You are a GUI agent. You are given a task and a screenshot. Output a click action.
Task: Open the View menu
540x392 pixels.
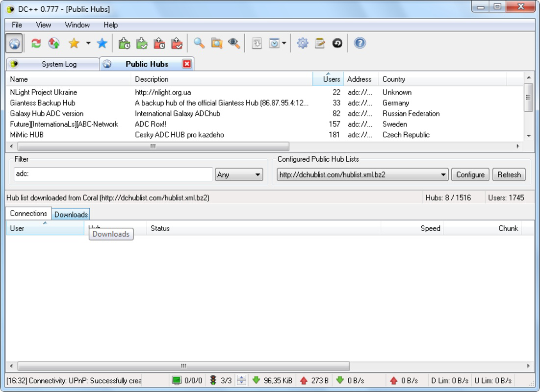pyautogui.click(x=43, y=25)
